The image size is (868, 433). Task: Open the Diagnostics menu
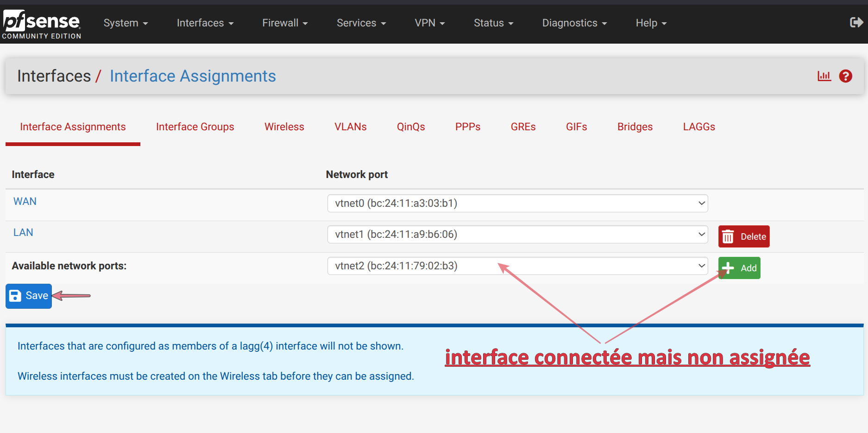(574, 23)
